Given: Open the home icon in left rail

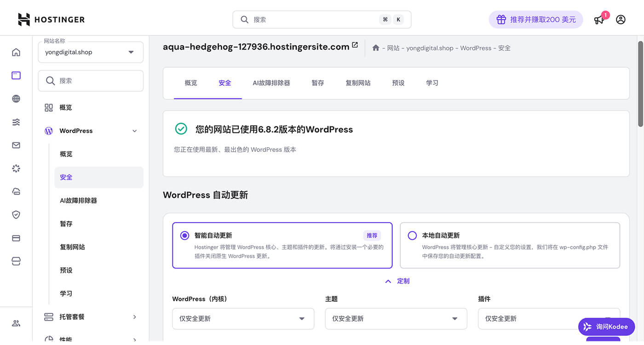Looking at the screenshot, I should click(x=16, y=52).
